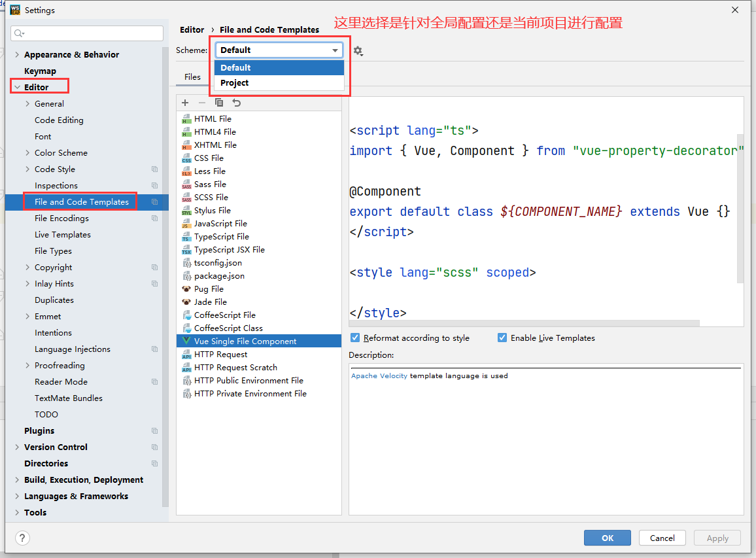Toggle Reformat according to style checkbox
Viewport: 756px width, 558px height.
(x=356, y=338)
